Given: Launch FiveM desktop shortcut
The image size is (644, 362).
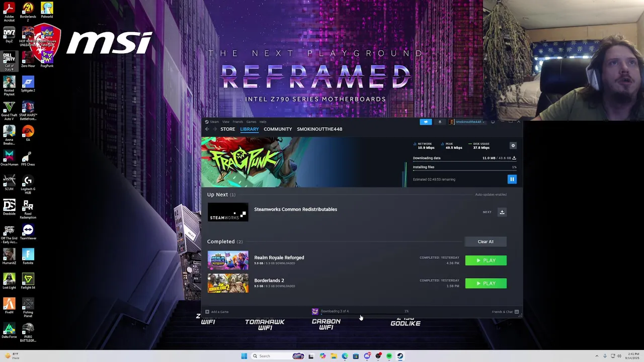Looking at the screenshot, I should click(x=9, y=306).
